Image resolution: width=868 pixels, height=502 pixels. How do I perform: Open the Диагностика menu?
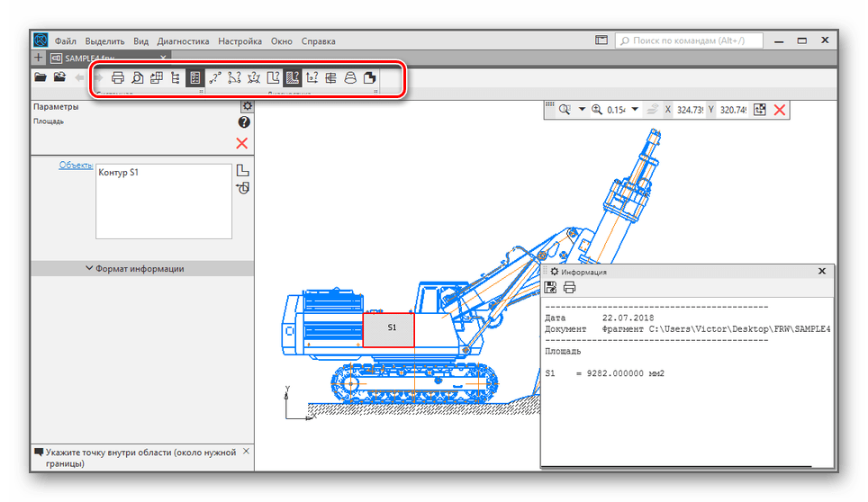click(183, 40)
